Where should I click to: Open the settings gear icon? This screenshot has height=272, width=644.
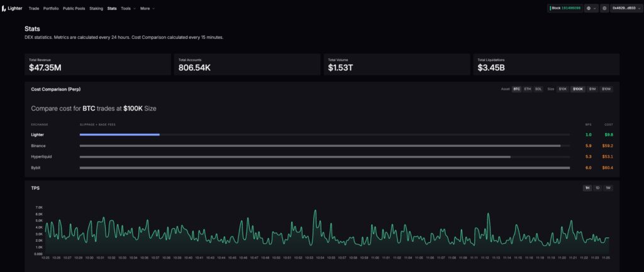pos(604,8)
